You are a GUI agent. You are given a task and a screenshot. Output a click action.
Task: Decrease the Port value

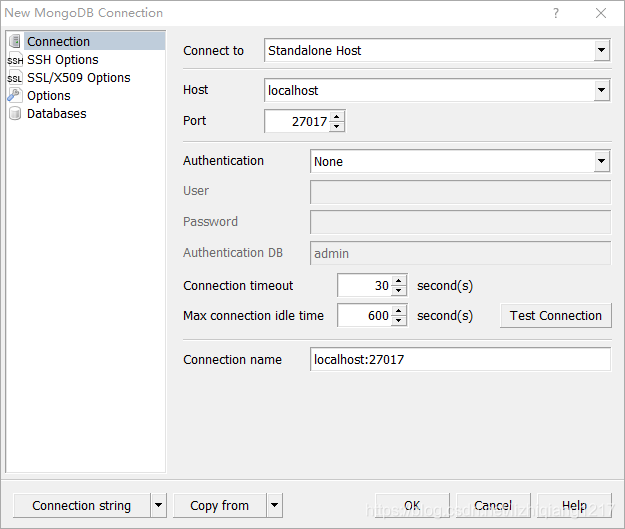pyautogui.click(x=337, y=126)
